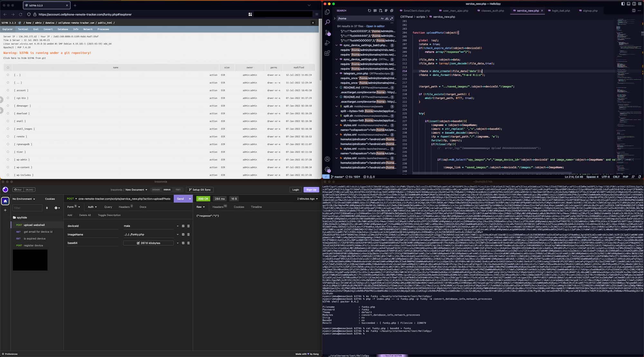The image size is (644, 357).
Task: Open VS Code Explorer icon in activity bar
Action: [327, 12]
